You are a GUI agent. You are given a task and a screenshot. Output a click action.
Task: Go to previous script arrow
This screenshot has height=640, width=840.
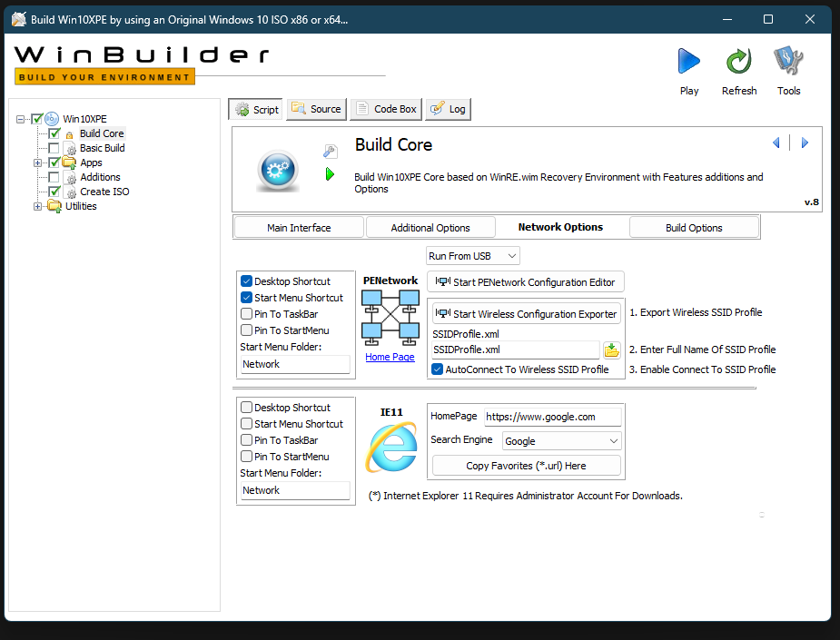[776, 143]
